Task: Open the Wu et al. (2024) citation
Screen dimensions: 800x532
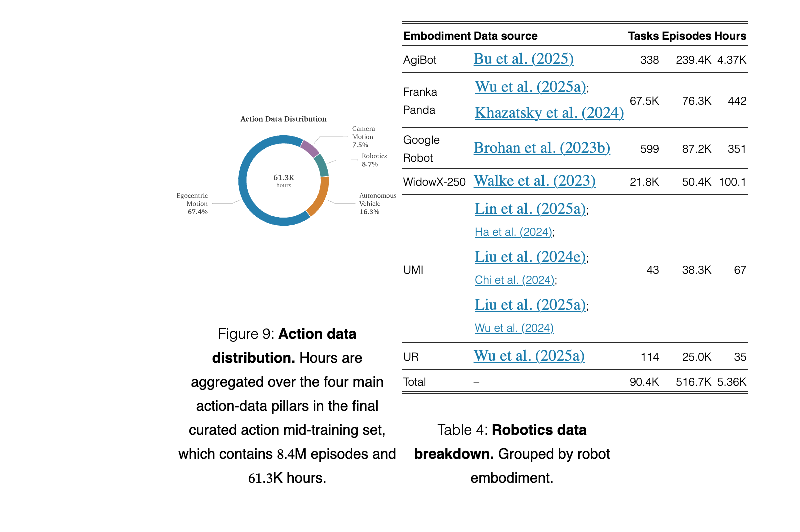Action: (514, 328)
